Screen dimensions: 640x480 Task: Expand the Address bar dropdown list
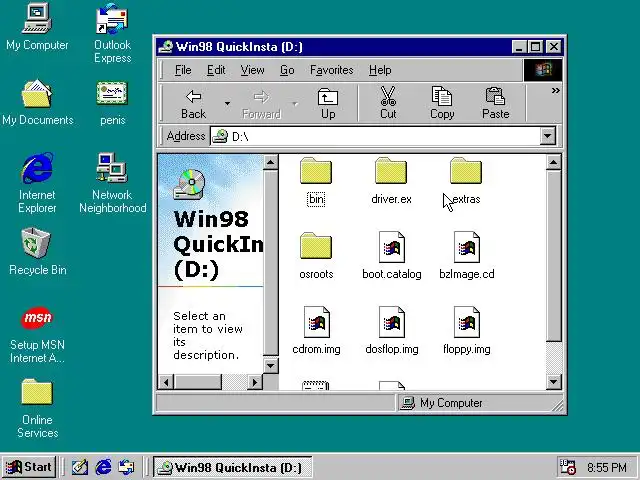(x=547, y=136)
